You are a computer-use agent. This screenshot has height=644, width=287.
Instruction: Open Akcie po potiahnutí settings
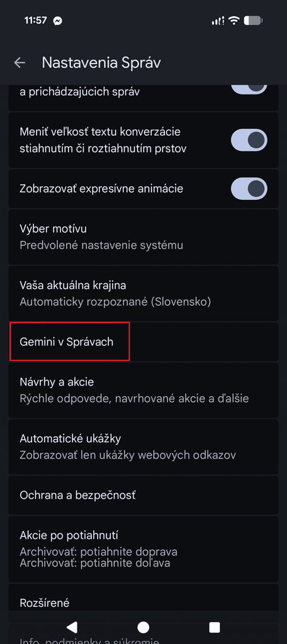tap(143, 549)
